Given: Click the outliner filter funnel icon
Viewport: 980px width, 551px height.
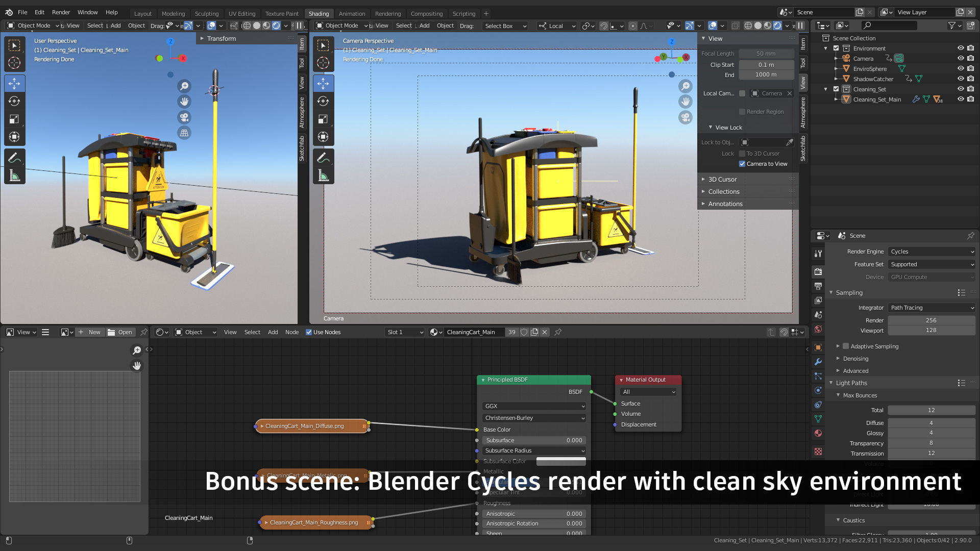Looking at the screenshot, I should tap(951, 26).
